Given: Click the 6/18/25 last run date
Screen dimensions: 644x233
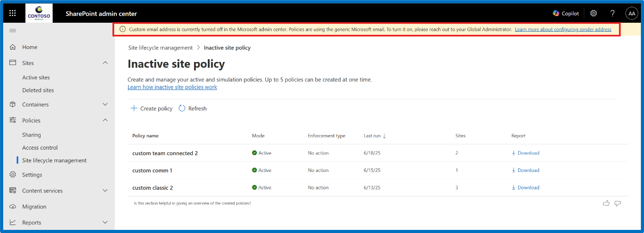Looking at the screenshot, I should (372, 153).
